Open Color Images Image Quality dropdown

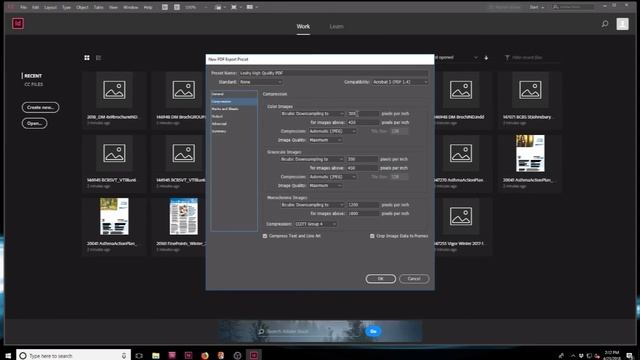click(325, 140)
